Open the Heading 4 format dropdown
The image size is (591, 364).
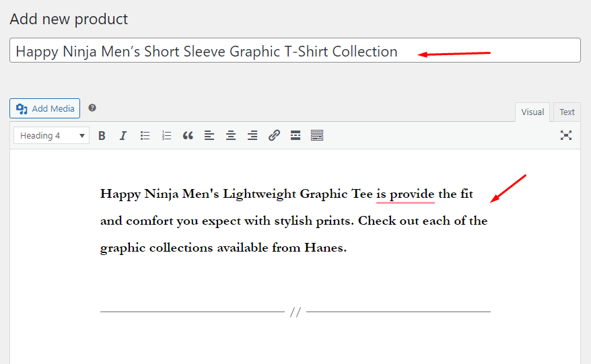(x=51, y=136)
